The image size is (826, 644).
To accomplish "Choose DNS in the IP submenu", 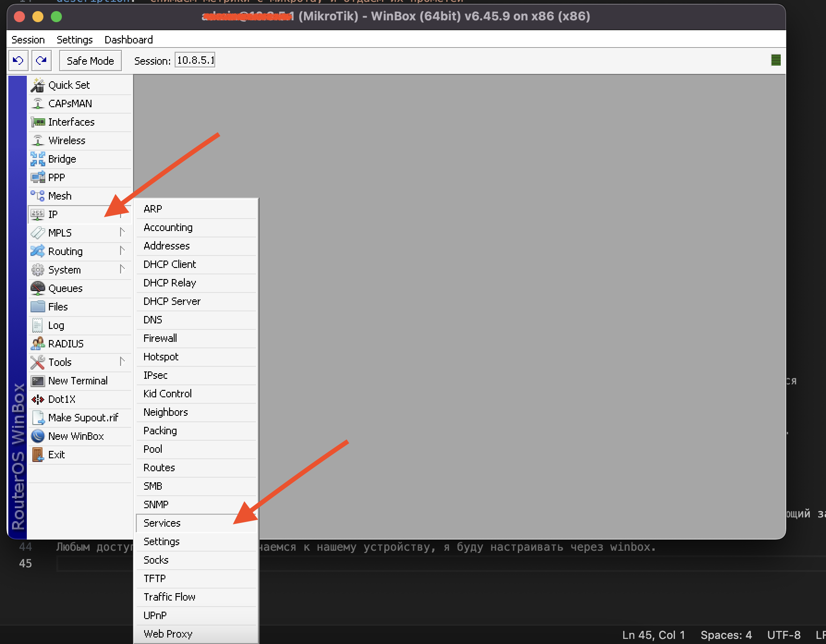I will click(196, 320).
